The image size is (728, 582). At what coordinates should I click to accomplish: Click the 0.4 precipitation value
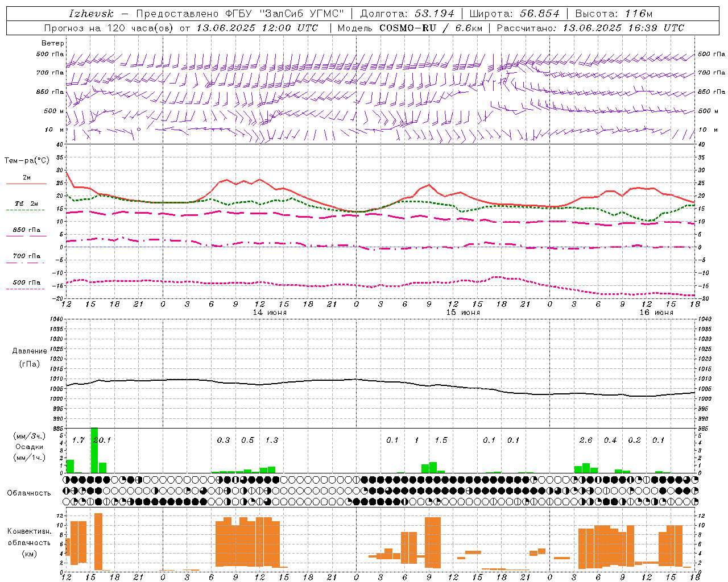point(610,440)
